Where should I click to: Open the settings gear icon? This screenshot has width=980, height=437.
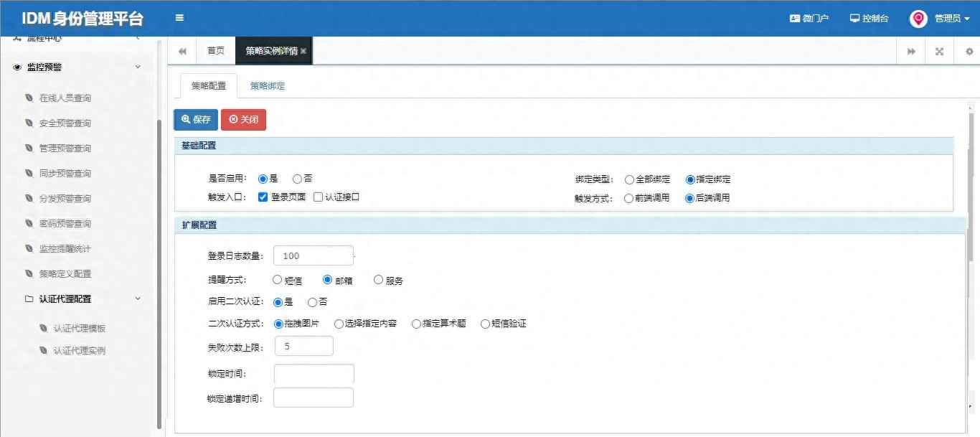point(969,51)
